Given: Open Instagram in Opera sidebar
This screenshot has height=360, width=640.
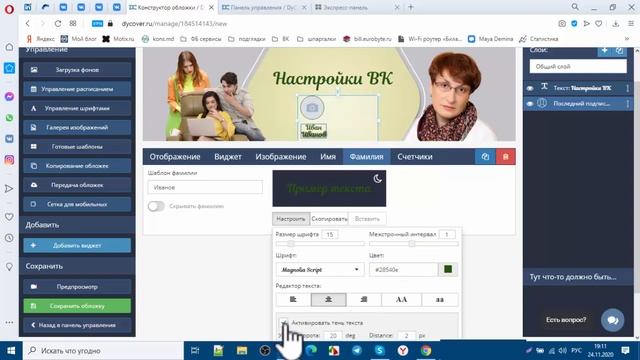Looking at the screenshot, I should click(x=9, y=160).
